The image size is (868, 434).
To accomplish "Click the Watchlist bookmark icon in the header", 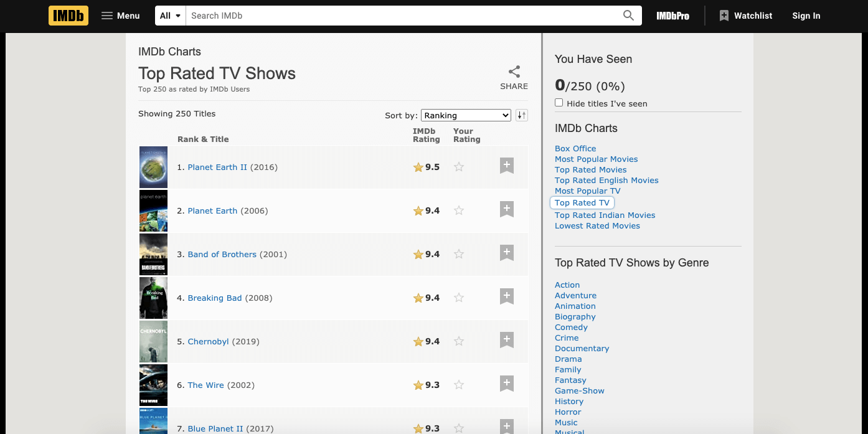I will click(724, 15).
